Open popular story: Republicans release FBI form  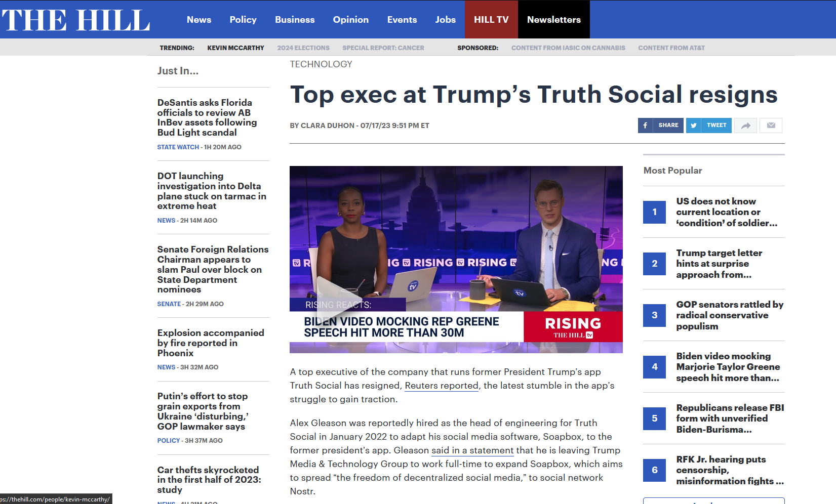pos(730,418)
